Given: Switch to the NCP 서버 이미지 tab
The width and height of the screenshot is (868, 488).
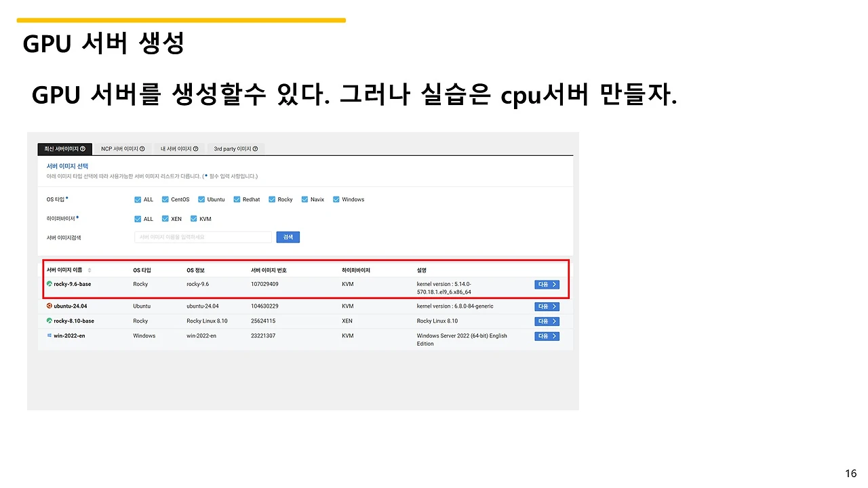Looking at the screenshot, I should click(122, 148).
